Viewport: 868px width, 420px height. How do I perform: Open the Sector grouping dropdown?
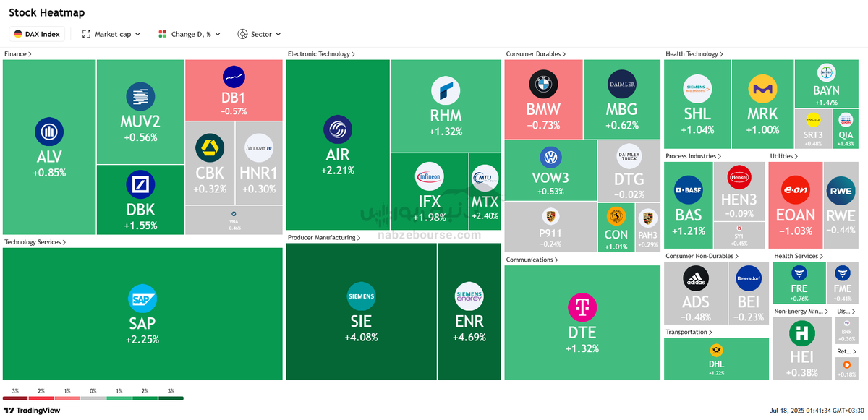260,34
